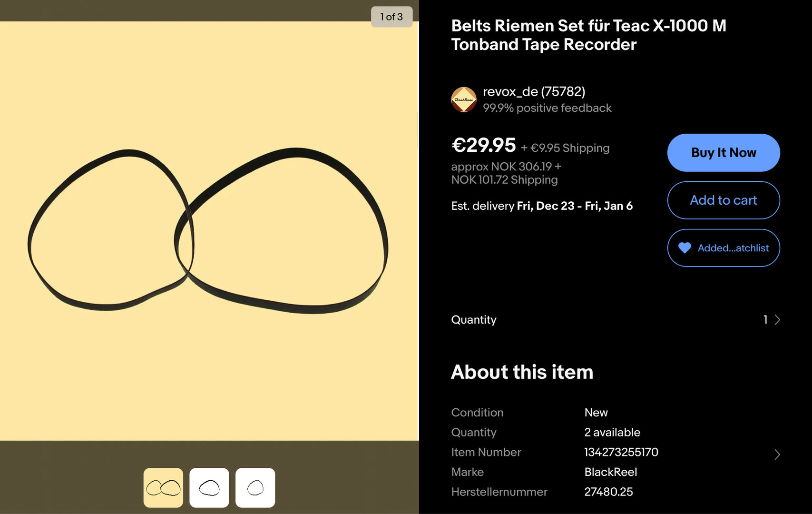
Task: Expand the Quantity selector chevron
Action: 777,319
